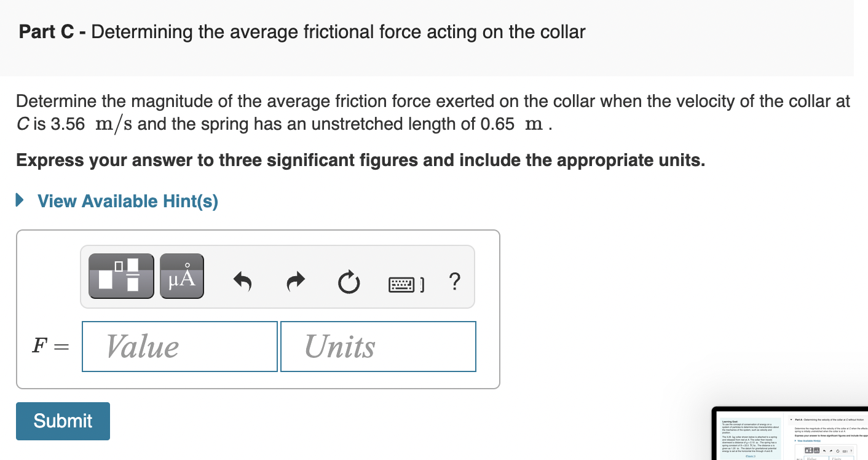Open the math symbol templates palette

(x=120, y=276)
